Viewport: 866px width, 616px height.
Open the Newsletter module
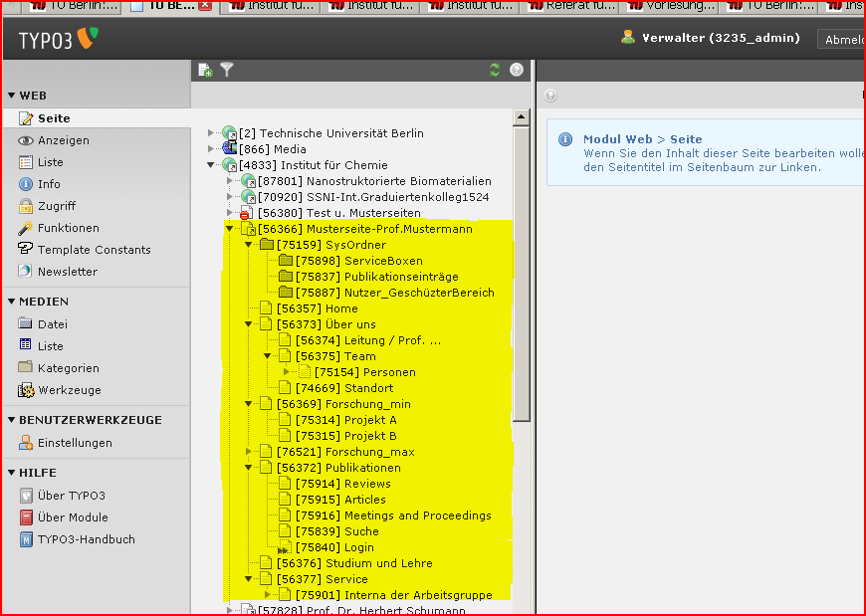pyautogui.click(x=67, y=272)
